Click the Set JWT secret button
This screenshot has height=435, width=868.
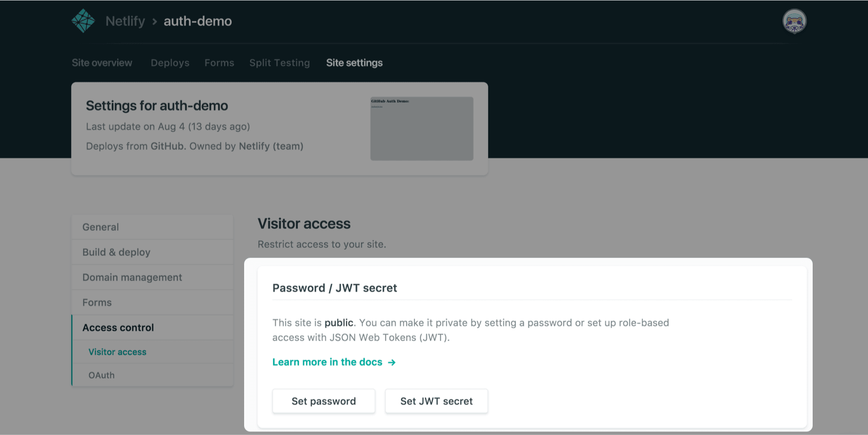pyautogui.click(x=436, y=401)
